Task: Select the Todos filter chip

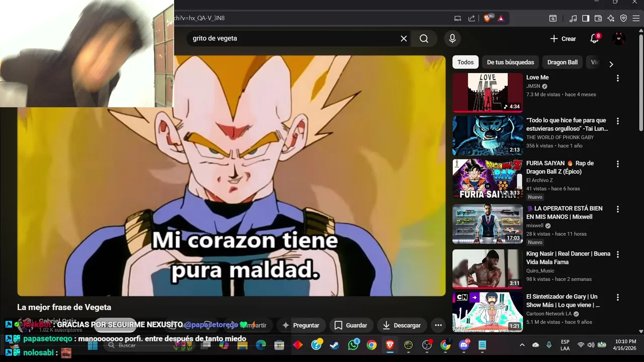Action: (x=465, y=62)
